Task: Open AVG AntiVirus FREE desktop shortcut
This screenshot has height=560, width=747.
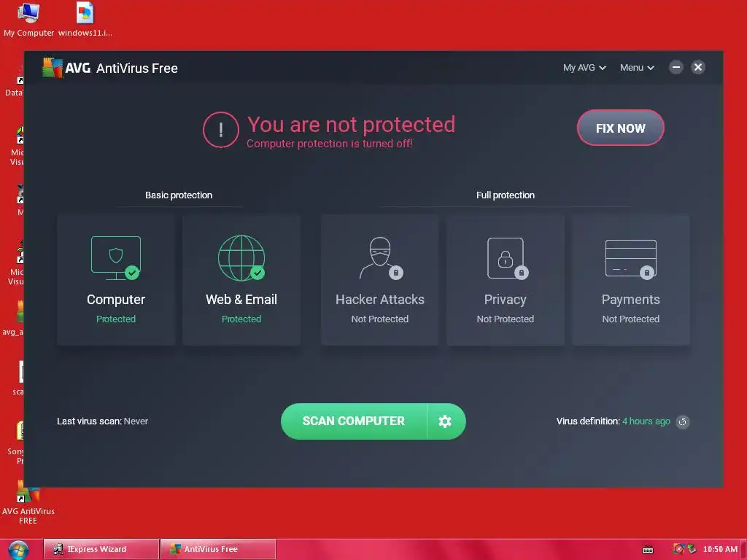Action: click(x=28, y=503)
